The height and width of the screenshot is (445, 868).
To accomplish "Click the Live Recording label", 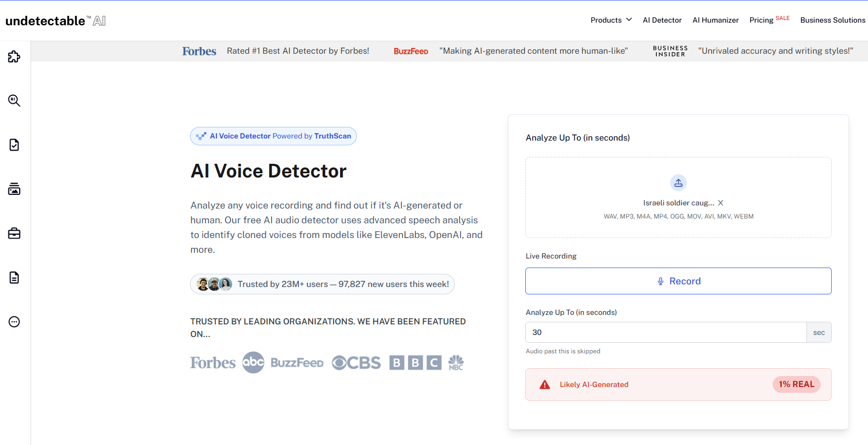I will coord(551,256).
